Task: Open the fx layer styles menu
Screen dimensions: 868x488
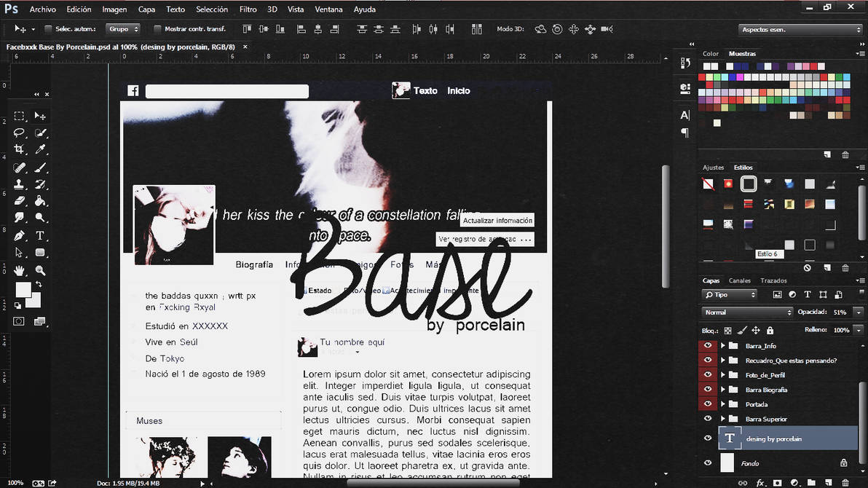Action: coord(760,482)
